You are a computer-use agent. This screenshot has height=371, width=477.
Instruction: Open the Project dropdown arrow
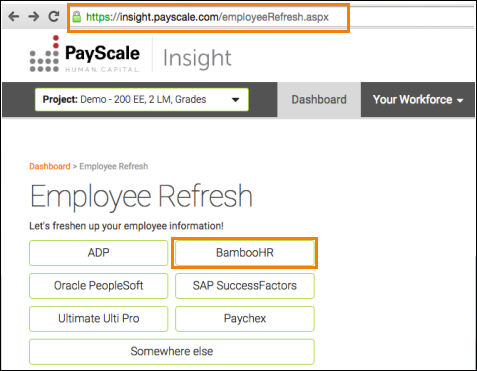click(x=235, y=100)
